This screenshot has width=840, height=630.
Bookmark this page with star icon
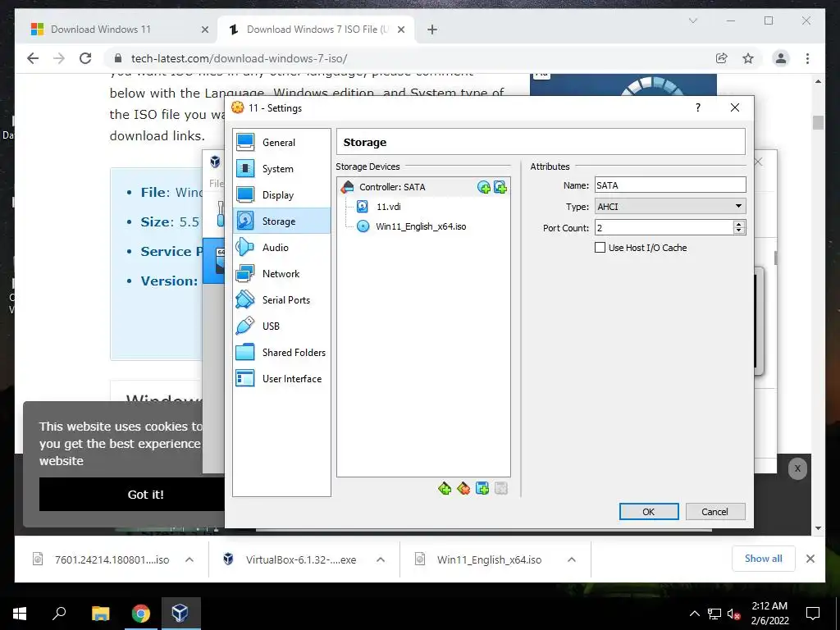pyautogui.click(x=748, y=58)
